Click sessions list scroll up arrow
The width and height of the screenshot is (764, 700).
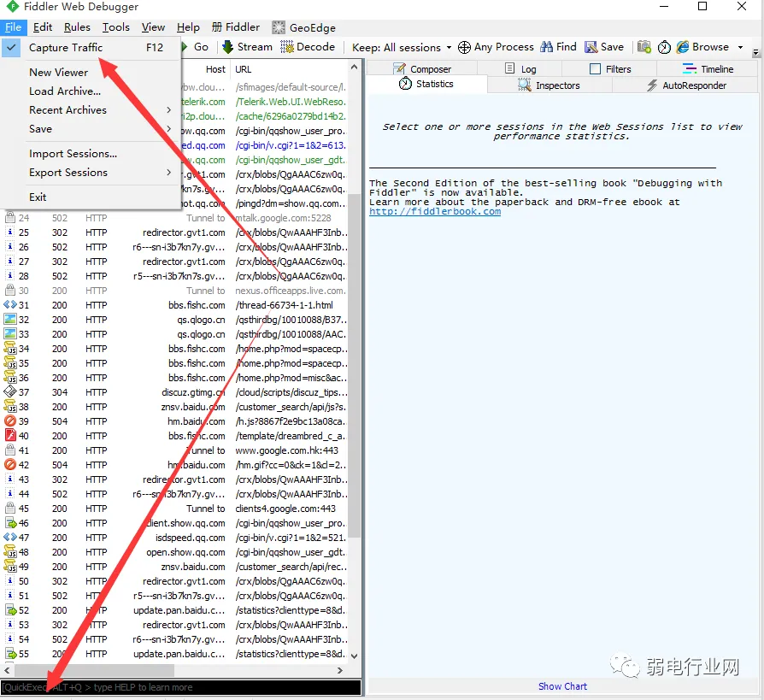(x=355, y=68)
